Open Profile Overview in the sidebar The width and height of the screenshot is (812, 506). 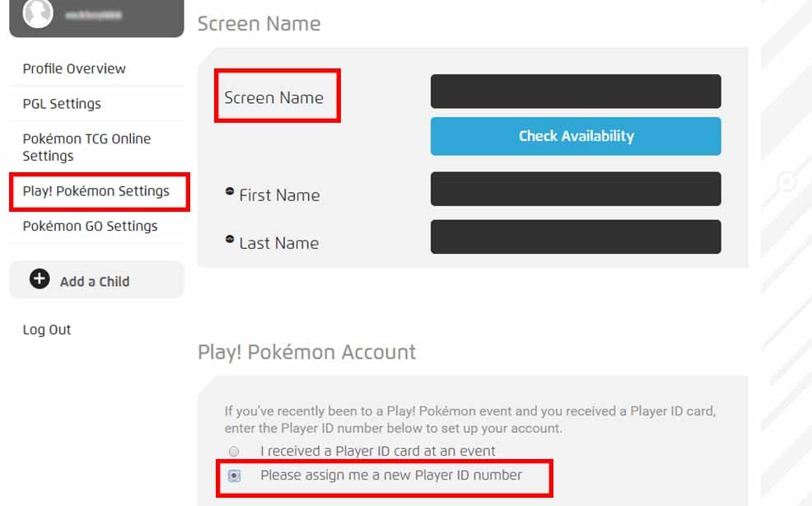click(74, 68)
